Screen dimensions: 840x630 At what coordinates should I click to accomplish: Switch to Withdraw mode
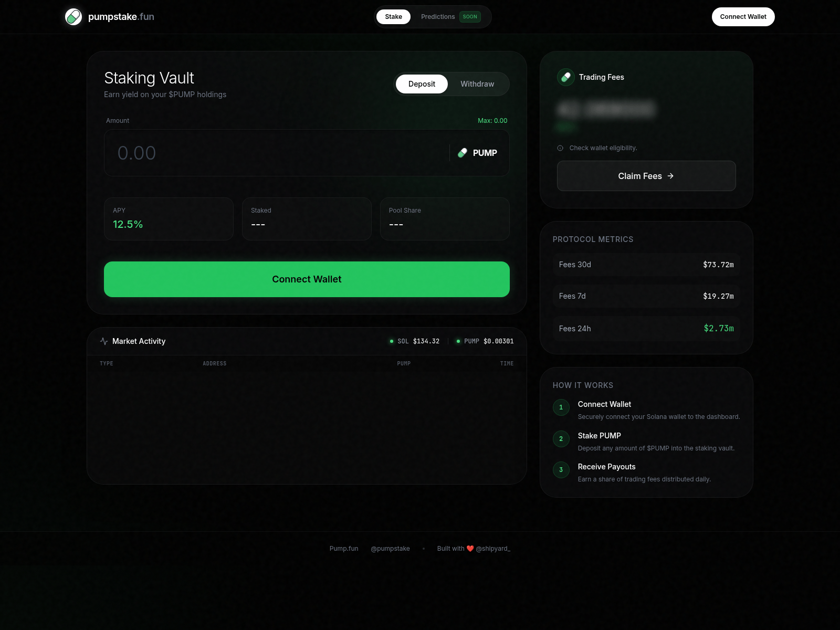pyautogui.click(x=477, y=84)
